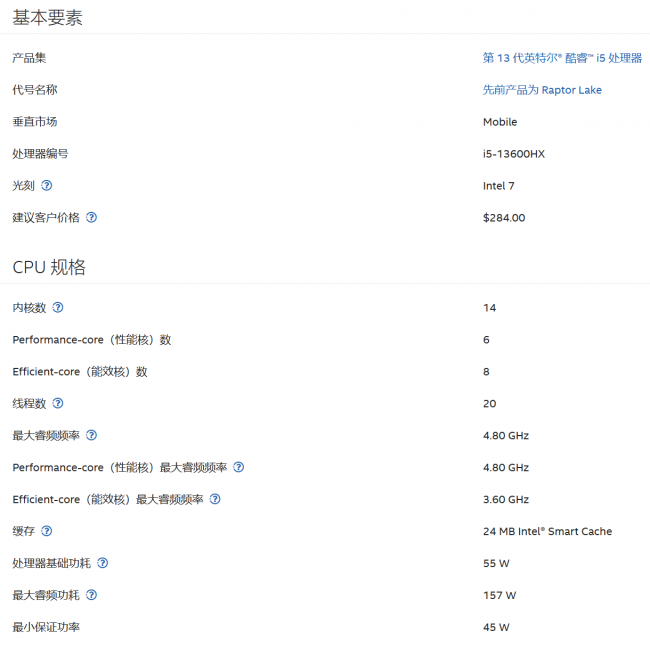Select the 3.60 GHz frequency value
This screenshot has height=648, width=650.
(x=506, y=499)
